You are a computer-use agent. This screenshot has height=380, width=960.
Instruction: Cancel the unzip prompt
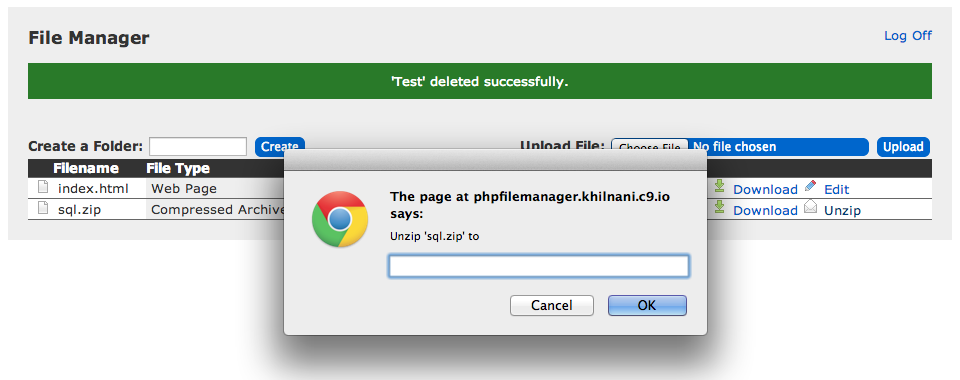pos(552,305)
